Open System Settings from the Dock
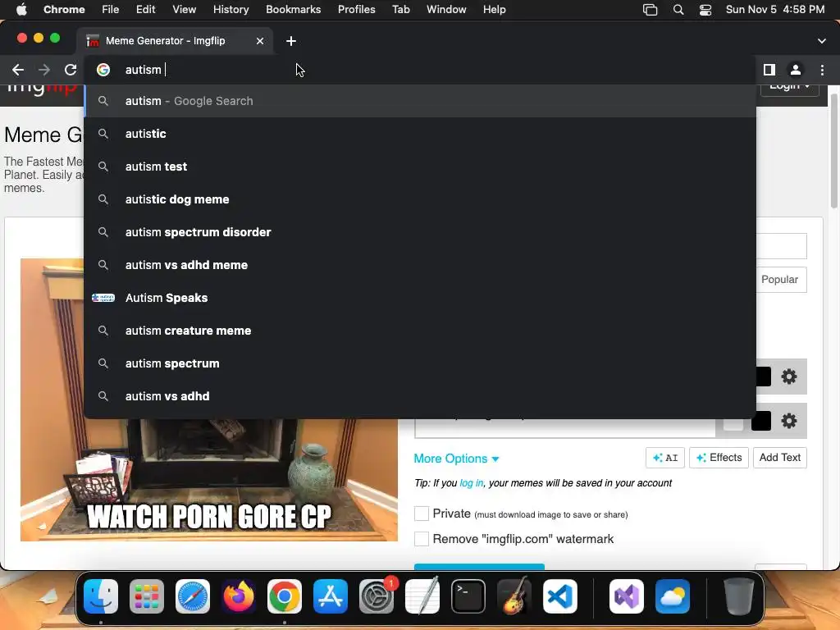The width and height of the screenshot is (840, 630). [377, 596]
